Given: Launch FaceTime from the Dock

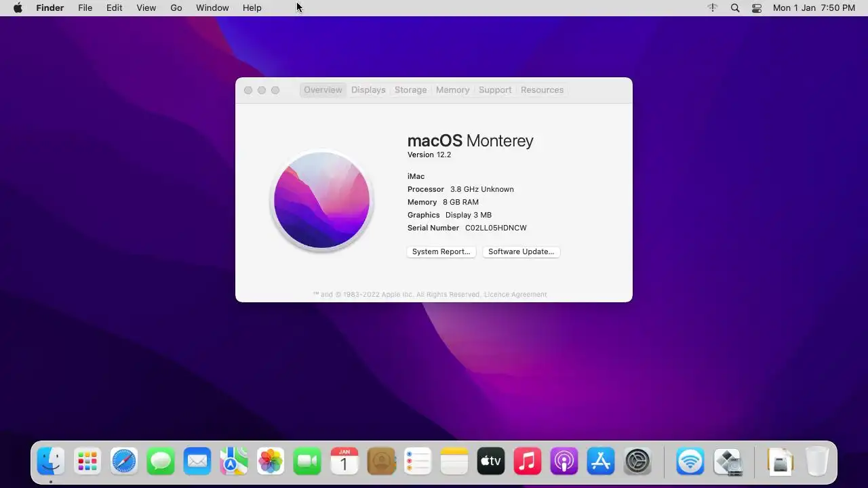Looking at the screenshot, I should pos(307,462).
